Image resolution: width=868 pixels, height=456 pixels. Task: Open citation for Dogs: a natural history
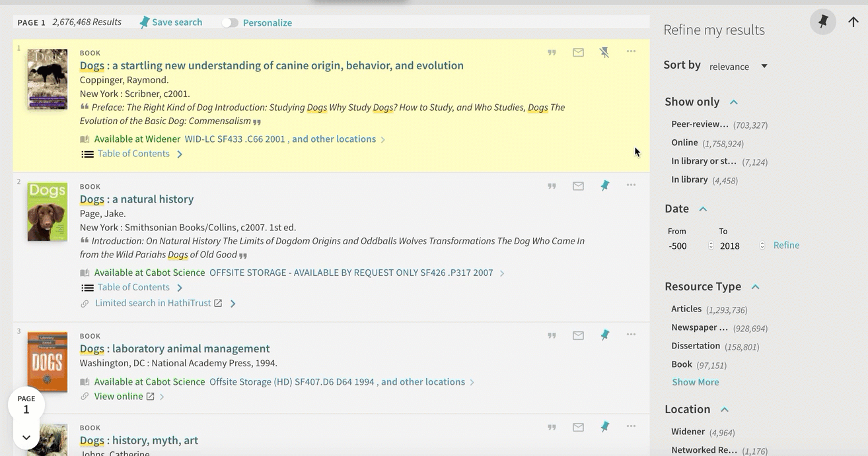coord(552,186)
